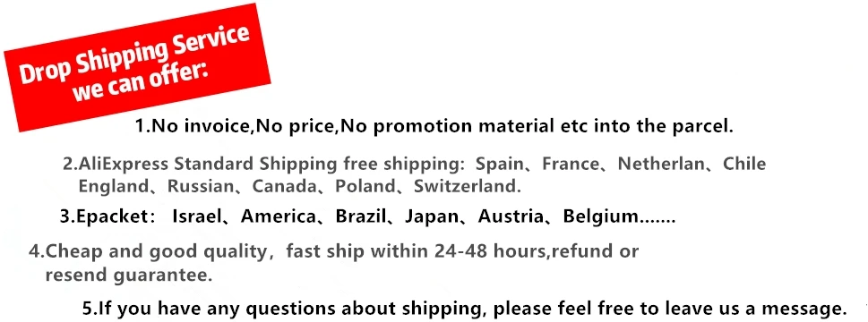The image size is (868, 322).
Task: Click 'AliExpress Standard Shipping' text
Action: (x=208, y=164)
